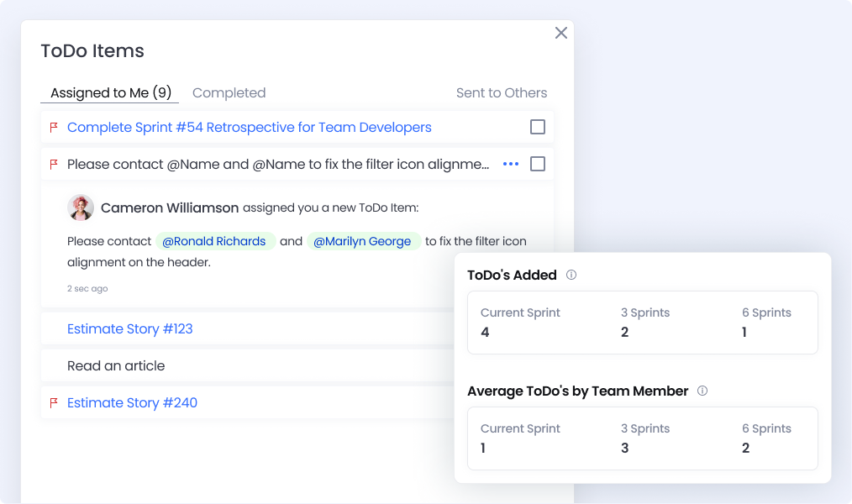Click the @Marilyn George mention tag
Viewport: 852px width, 504px height.
coord(363,241)
